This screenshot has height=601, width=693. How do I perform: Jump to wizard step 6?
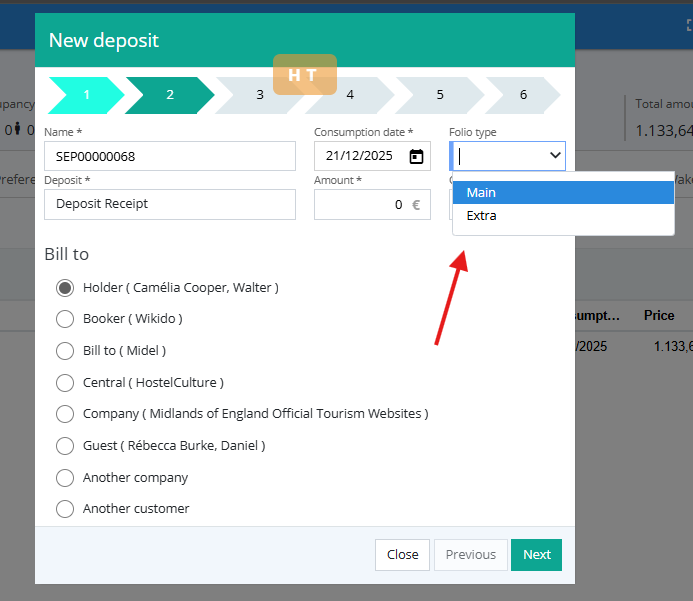[523, 95]
